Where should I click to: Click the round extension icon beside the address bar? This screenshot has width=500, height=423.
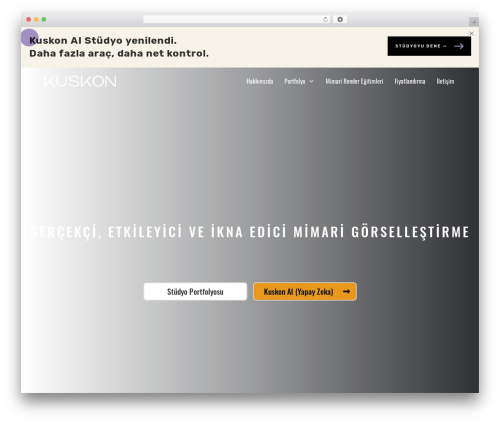point(340,20)
